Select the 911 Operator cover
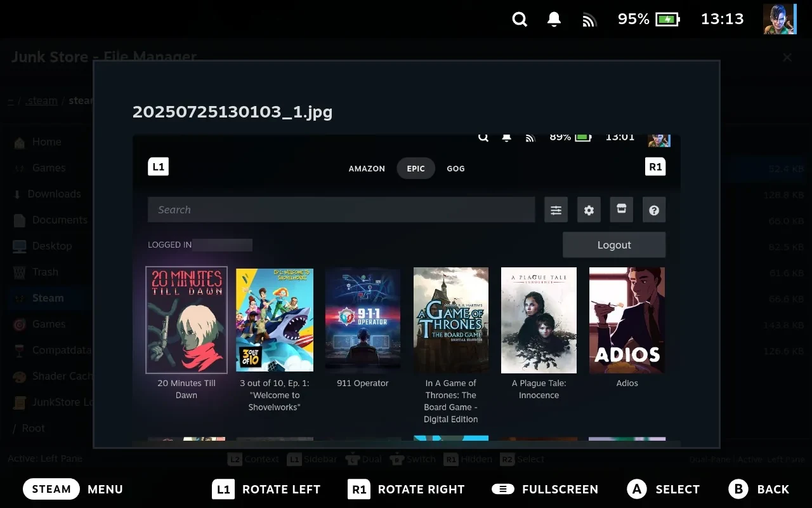This screenshot has width=812, height=508. tap(363, 320)
